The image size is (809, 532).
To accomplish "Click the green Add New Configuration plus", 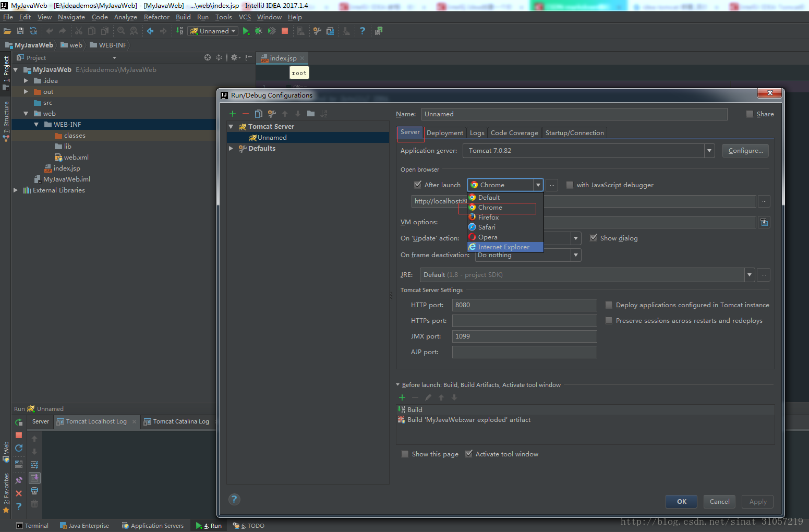I will [233, 114].
